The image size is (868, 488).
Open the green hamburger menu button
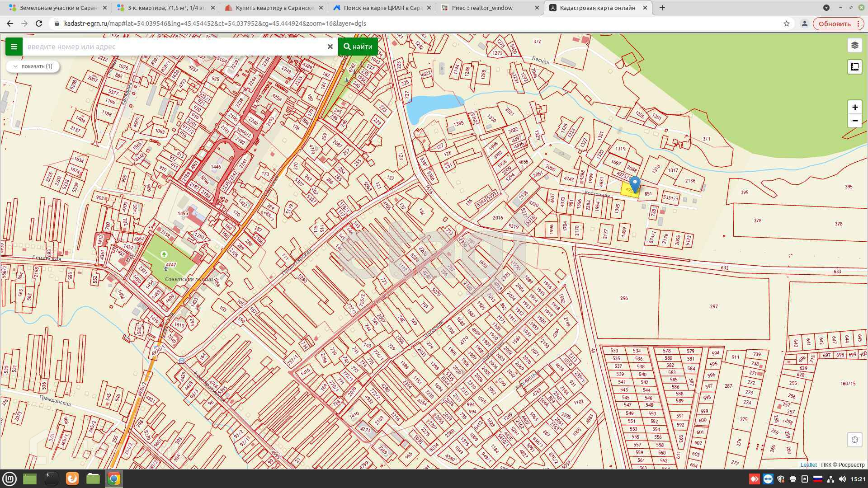(14, 47)
